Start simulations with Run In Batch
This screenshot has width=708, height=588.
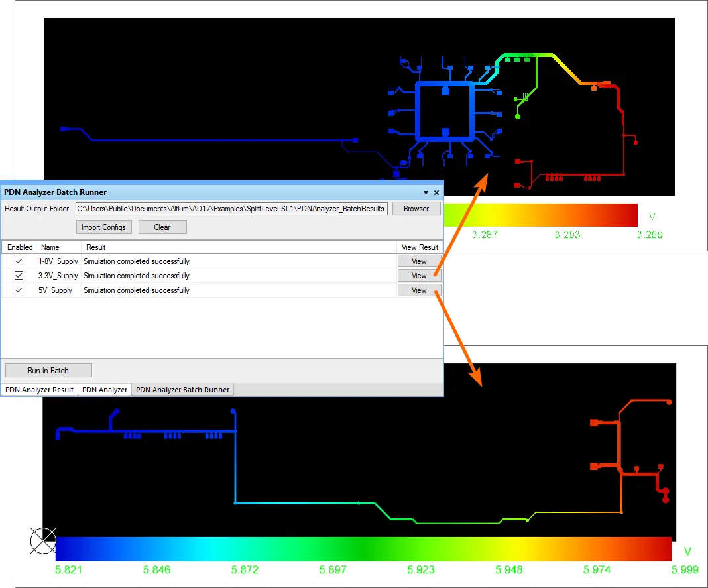click(48, 371)
